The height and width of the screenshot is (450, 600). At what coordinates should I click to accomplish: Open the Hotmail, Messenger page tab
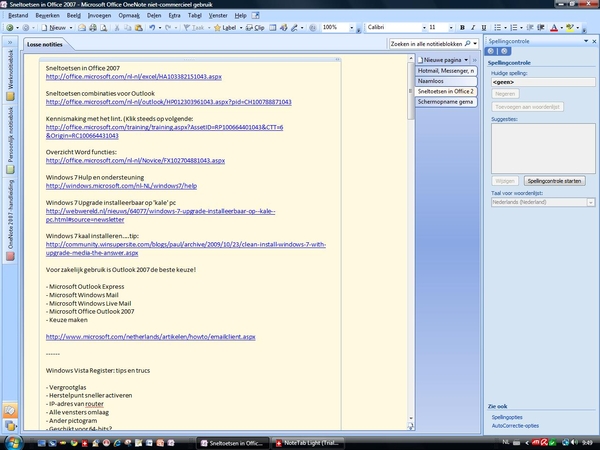coord(446,71)
